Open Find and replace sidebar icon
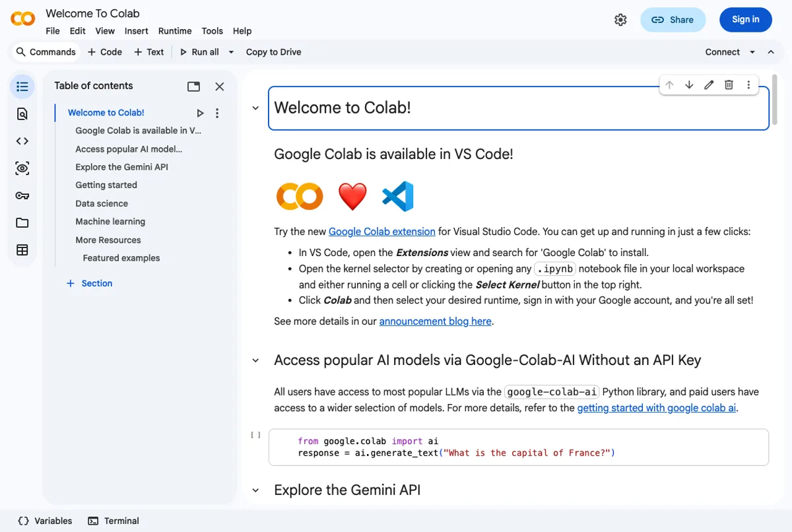792x532 pixels. pyautogui.click(x=22, y=114)
